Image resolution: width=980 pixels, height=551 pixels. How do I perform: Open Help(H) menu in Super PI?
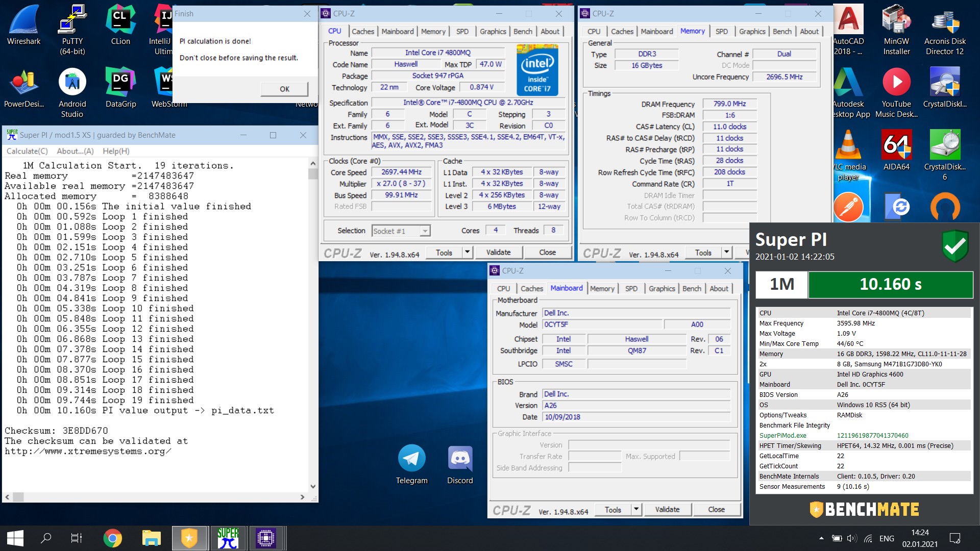tap(116, 151)
